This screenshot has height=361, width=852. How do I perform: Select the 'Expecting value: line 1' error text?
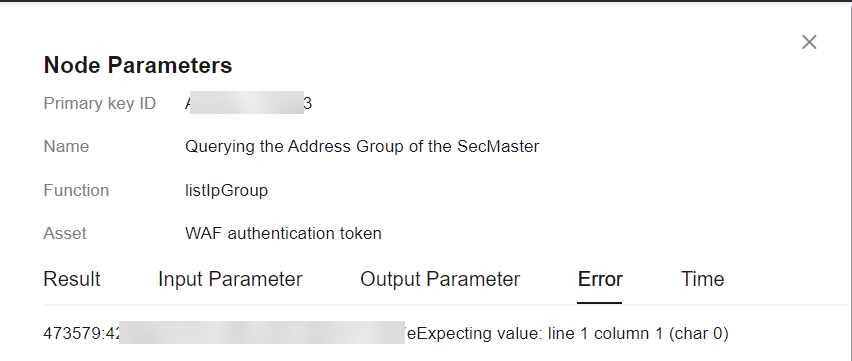(x=502, y=333)
